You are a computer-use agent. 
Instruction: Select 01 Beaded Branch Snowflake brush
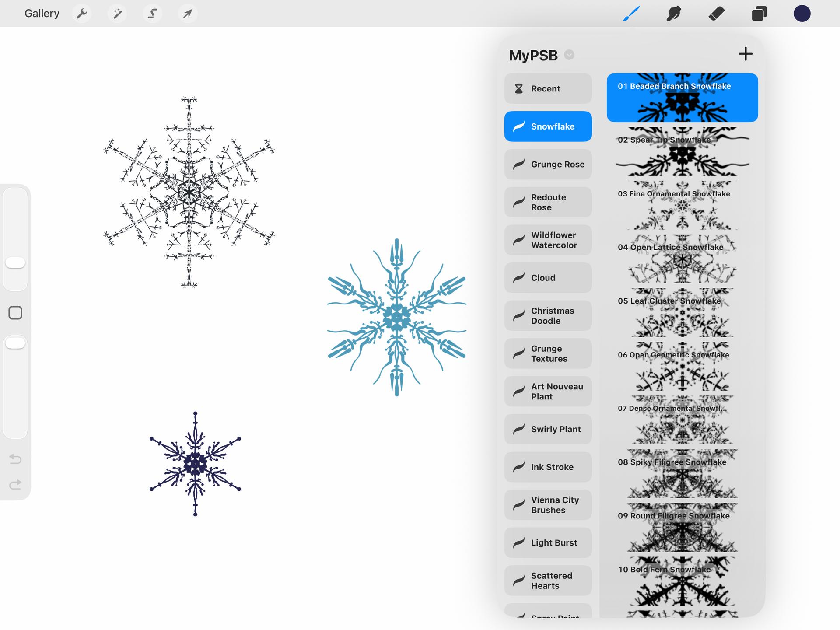click(682, 98)
